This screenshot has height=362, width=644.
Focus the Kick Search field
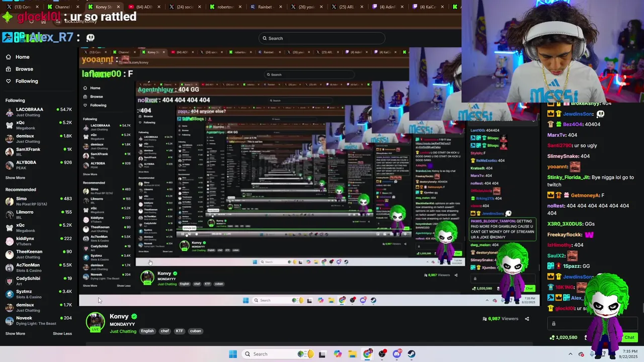322,38
